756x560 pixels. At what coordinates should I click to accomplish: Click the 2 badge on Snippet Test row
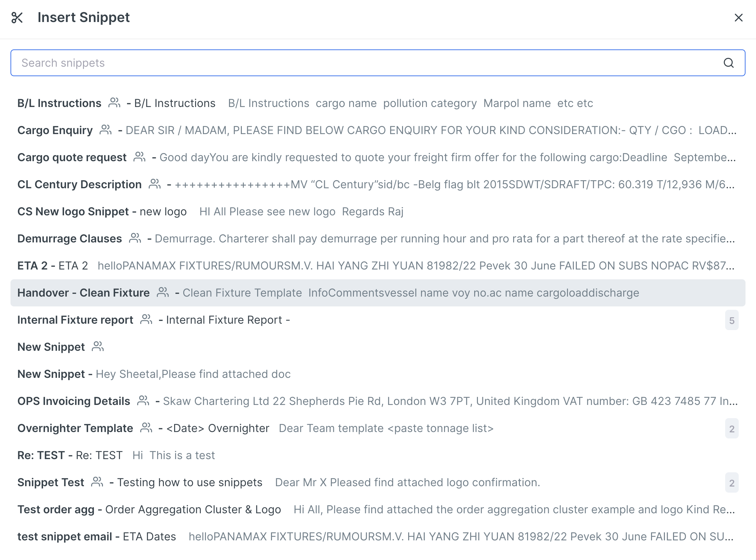(x=732, y=483)
